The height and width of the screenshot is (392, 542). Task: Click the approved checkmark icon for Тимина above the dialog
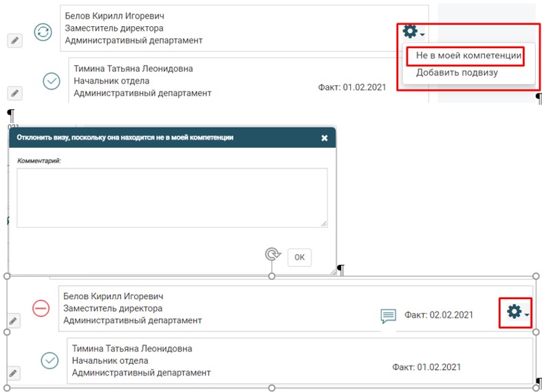(52, 80)
